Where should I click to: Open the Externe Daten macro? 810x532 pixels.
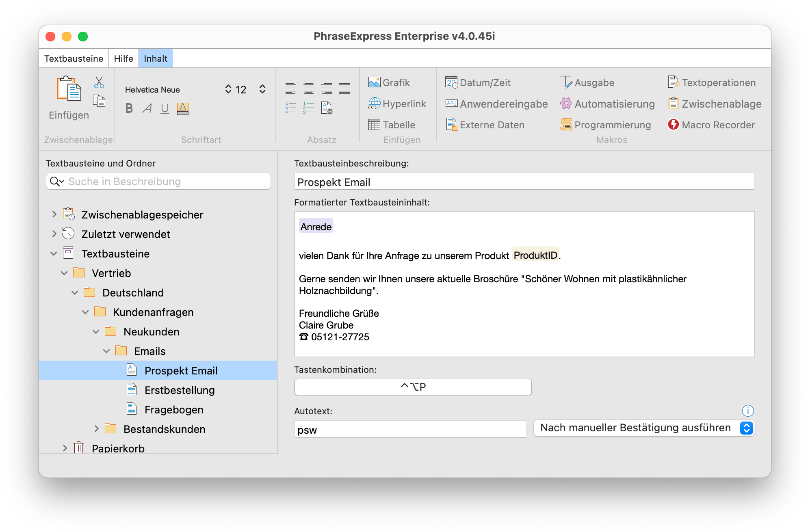pyautogui.click(x=485, y=125)
